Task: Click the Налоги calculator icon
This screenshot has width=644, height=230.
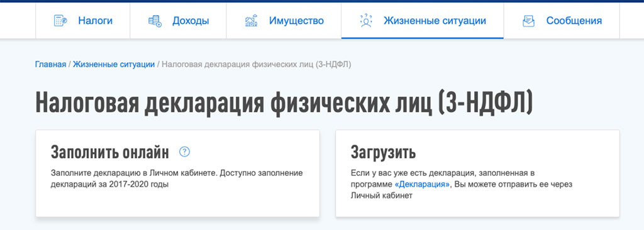Action: (x=60, y=21)
